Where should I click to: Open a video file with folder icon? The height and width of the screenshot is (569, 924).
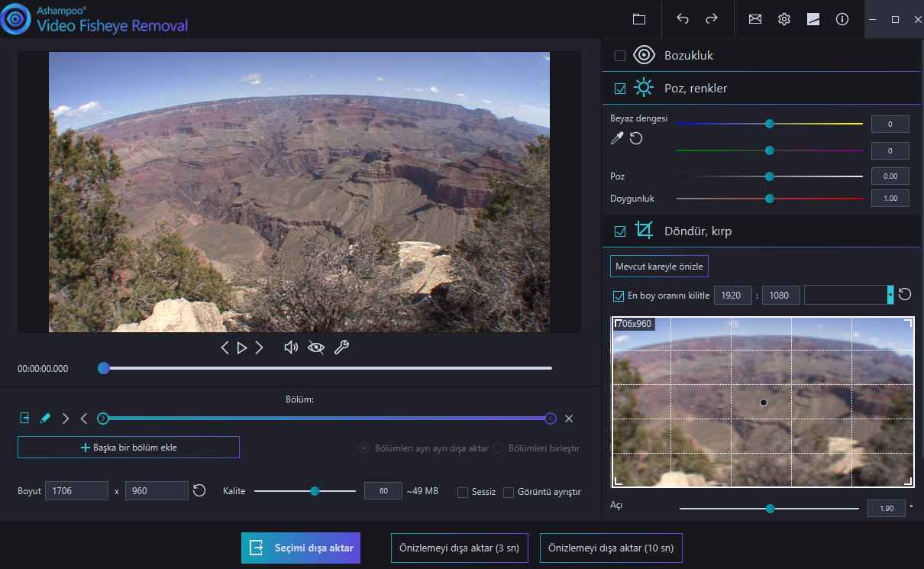pos(639,19)
